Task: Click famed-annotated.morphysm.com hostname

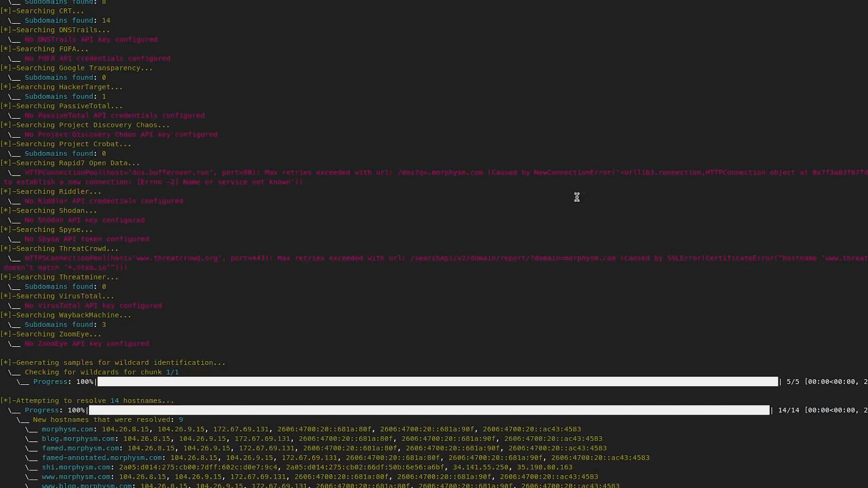Action: coord(102,458)
